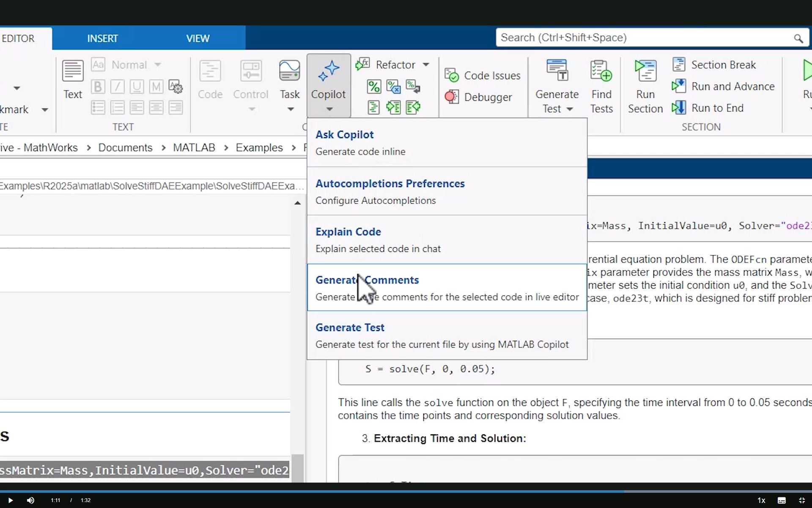Image resolution: width=812 pixels, height=508 pixels.
Task: Click the Copilot sparkle icon
Action: click(x=329, y=71)
